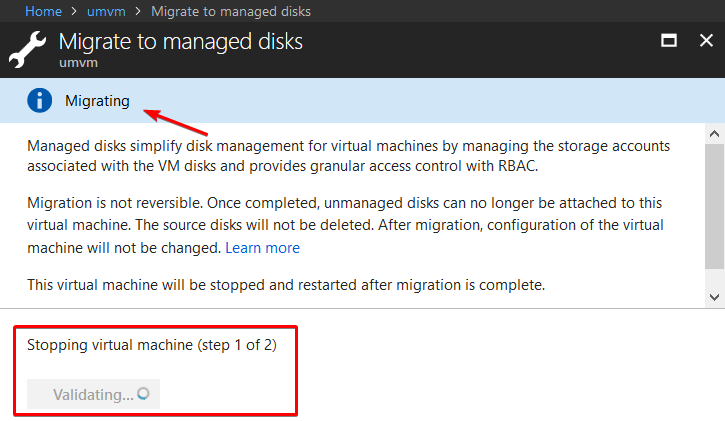
Task: Click the vertical scrollbar thumb
Action: coord(714,205)
